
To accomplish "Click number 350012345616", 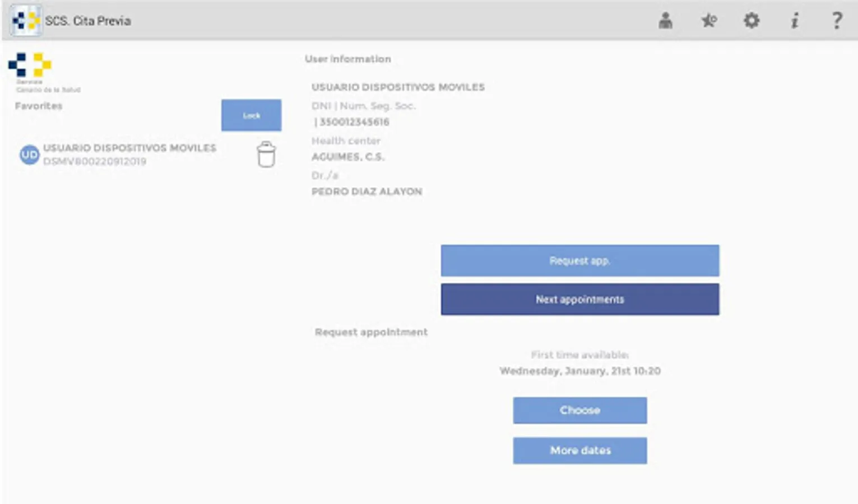I will [354, 122].
